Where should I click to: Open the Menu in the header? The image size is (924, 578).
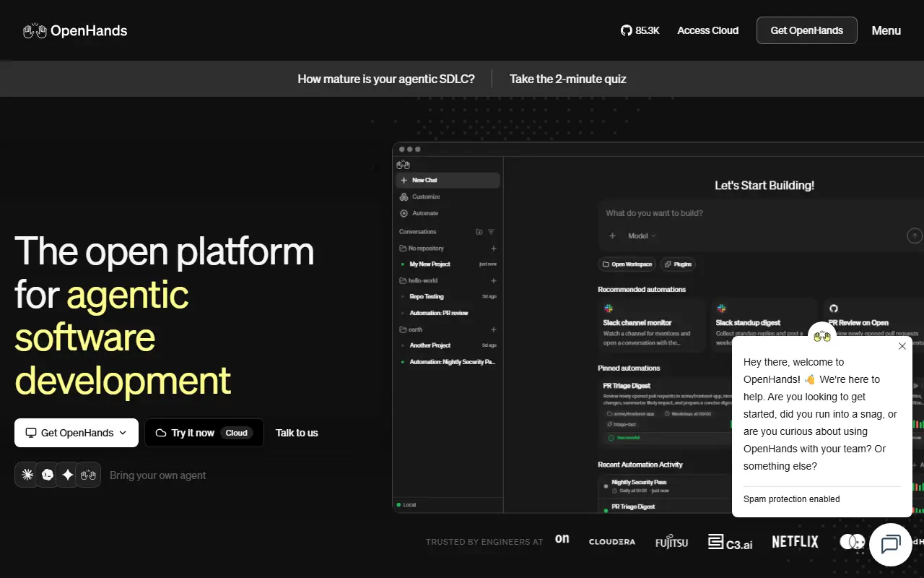point(886,30)
